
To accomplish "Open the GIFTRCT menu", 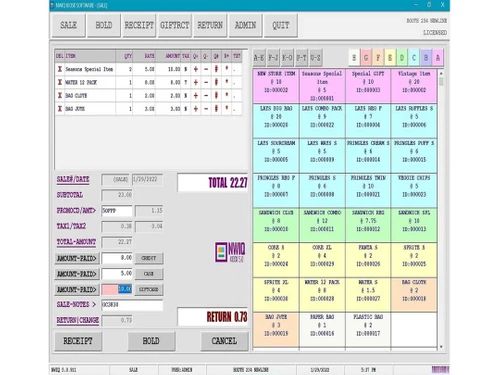I will coord(175,25).
